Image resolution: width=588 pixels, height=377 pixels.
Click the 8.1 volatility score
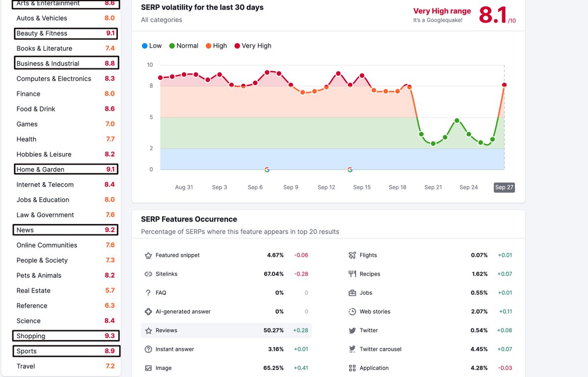click(x=492, y=15)
